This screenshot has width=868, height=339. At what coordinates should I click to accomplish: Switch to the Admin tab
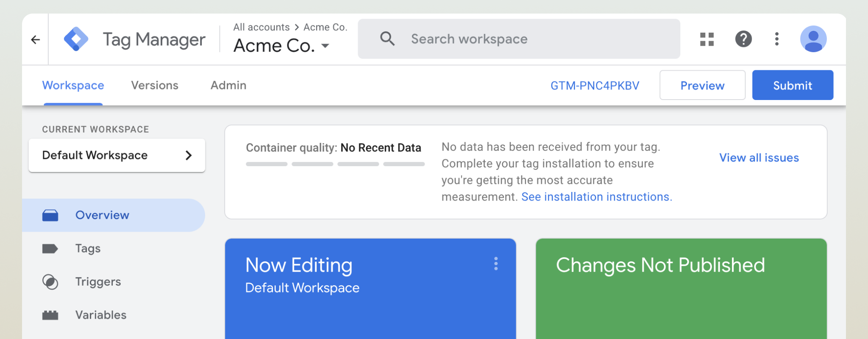(x=228, y=86)
